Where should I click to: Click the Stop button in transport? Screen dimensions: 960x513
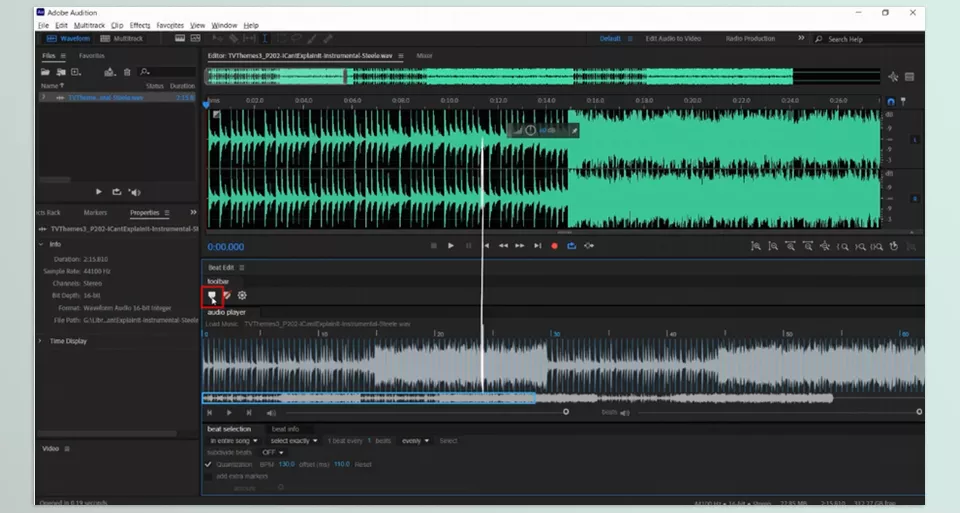tap(433, 246)
